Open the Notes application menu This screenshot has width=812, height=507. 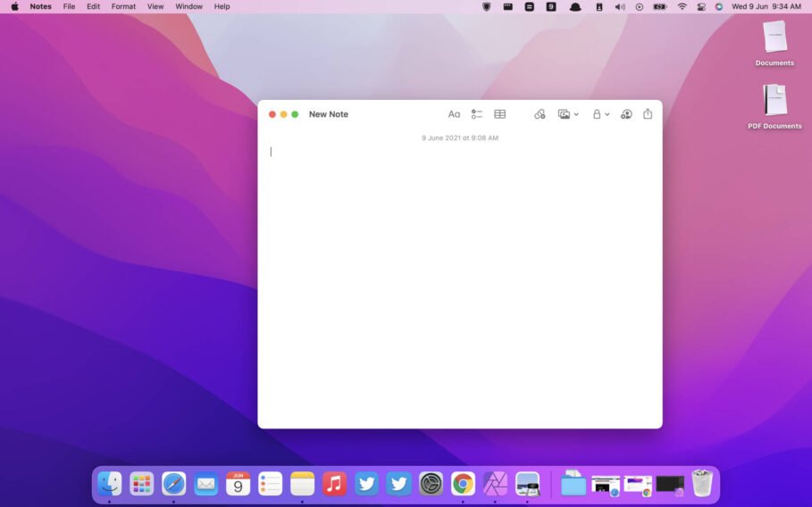coord(40,7)
